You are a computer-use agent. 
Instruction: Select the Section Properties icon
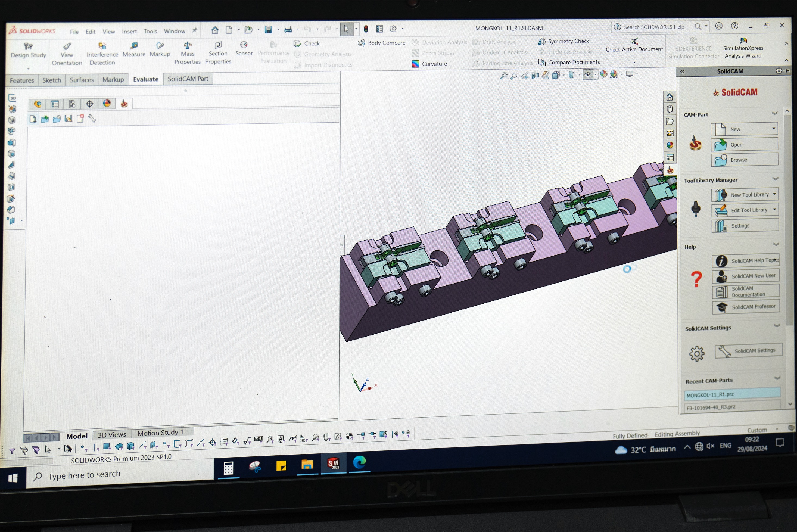[218, 45]
